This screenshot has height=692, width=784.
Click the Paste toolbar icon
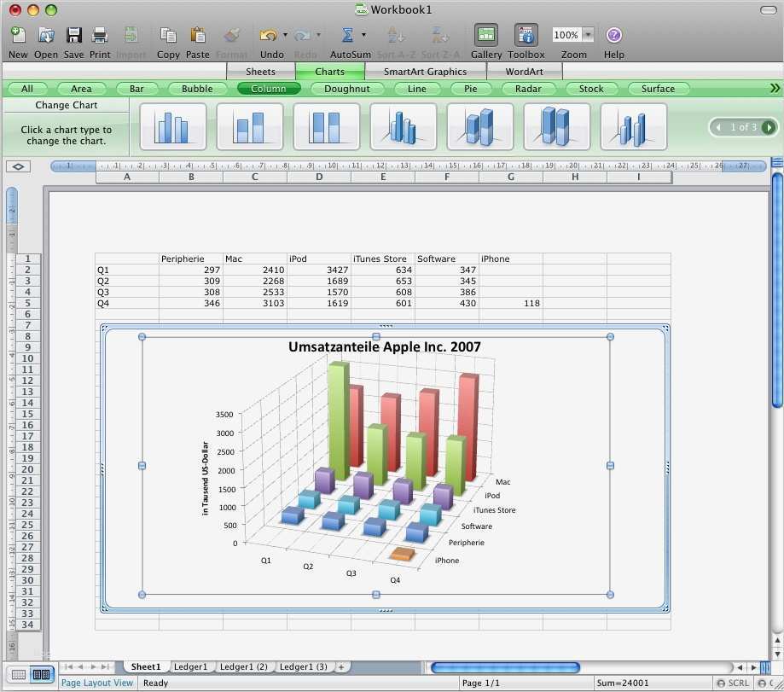(198, 35)
